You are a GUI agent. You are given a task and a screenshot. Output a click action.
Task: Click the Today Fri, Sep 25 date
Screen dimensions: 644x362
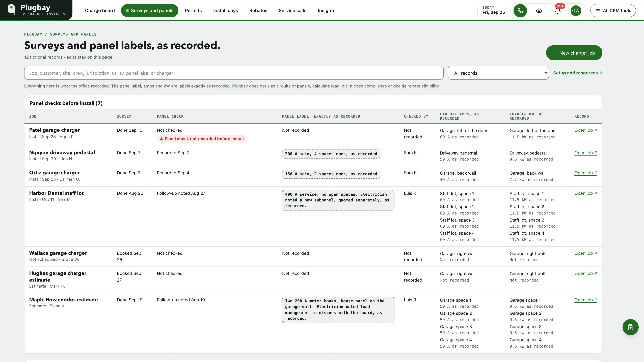[494, 10]
